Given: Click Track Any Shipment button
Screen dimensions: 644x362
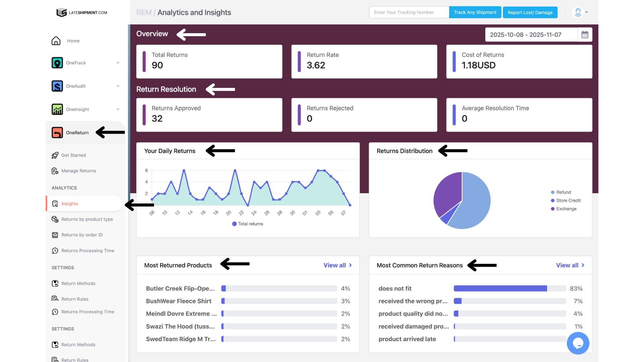Looking at the screenshot, I should [475, 12].
